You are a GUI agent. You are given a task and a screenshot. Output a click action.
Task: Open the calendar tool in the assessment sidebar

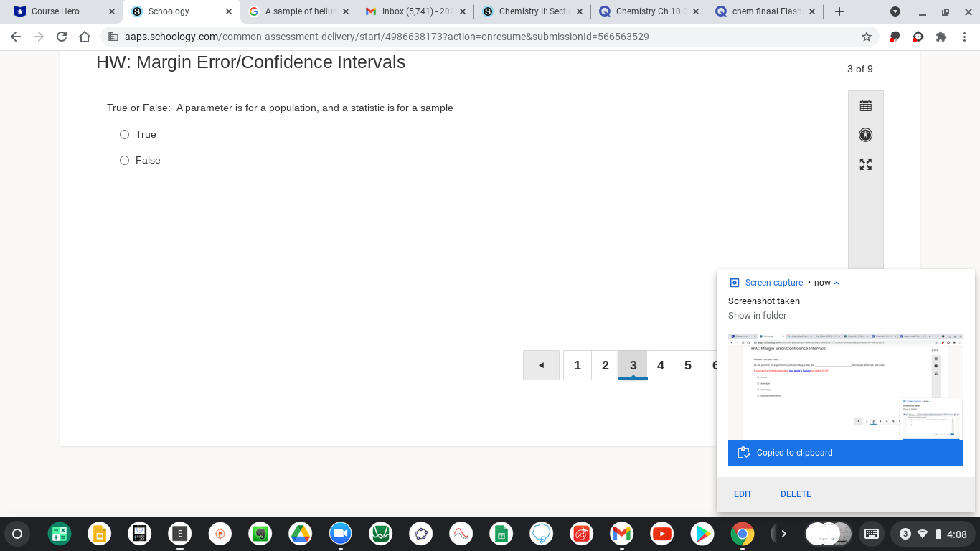[x=865, y=105]
